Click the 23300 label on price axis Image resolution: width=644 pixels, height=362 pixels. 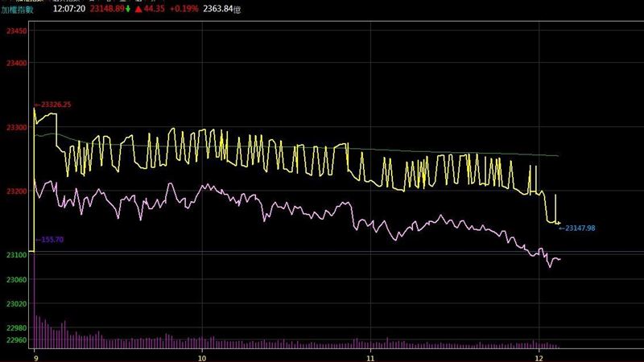point(16,128)
